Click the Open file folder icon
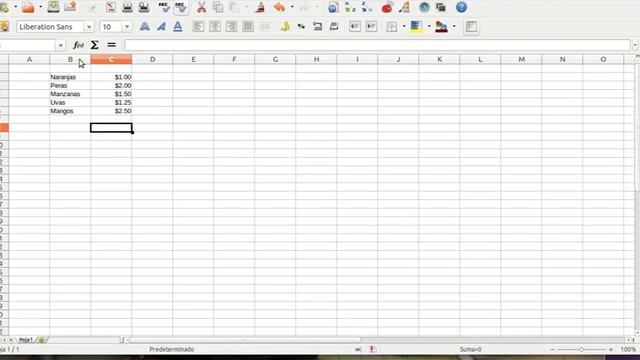Viewport: 640px width, 360px height. 28,7
